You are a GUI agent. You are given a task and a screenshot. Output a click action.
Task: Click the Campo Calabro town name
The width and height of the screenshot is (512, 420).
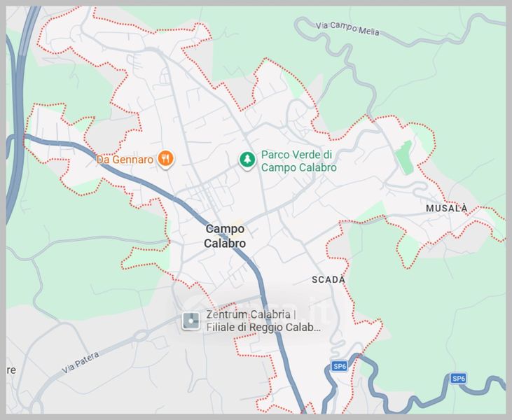pos(225,236)
